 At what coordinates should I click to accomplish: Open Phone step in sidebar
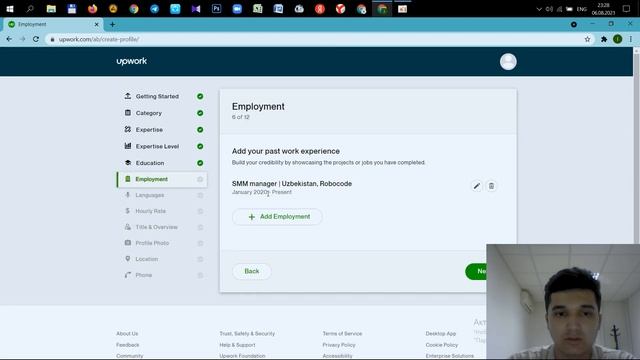click(143, 275)
